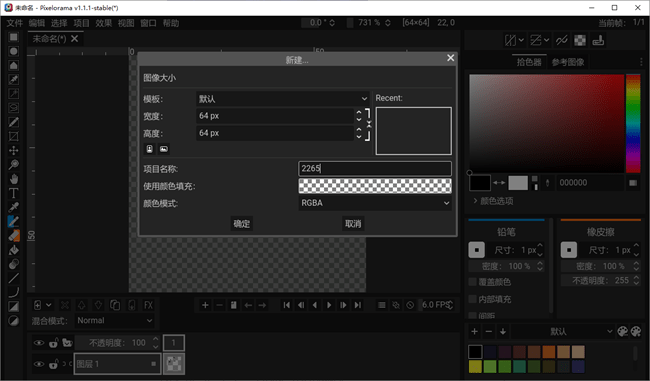Click the hue rainbow slider
This screenshot has width=650, height=381.
(633, 124)
